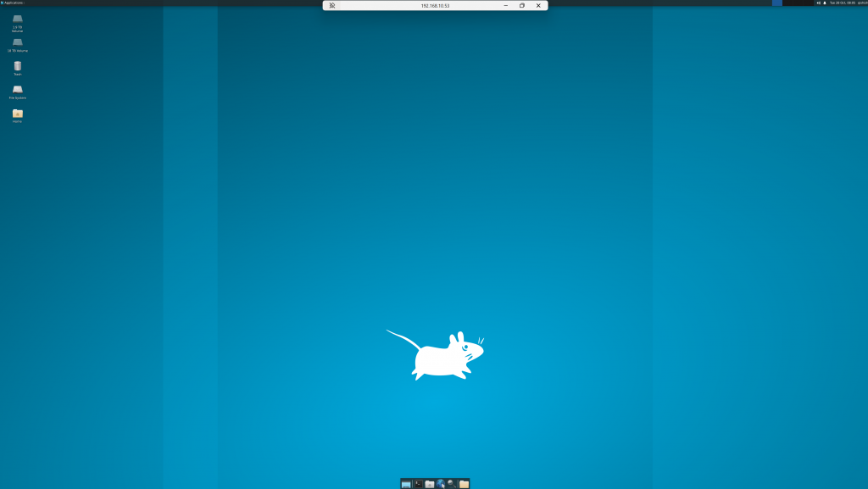868x489 pixels.
Task: Open File Manager from the dock
Action: coord(430,484)
